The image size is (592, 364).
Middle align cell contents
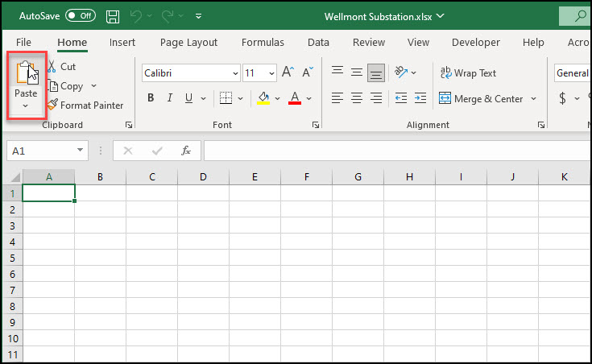(356, 72)
